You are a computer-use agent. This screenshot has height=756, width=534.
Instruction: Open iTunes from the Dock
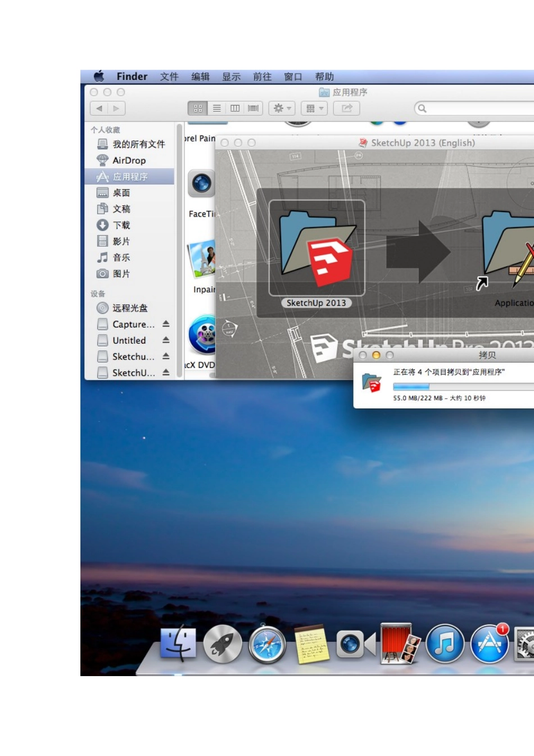pos(445,644)
